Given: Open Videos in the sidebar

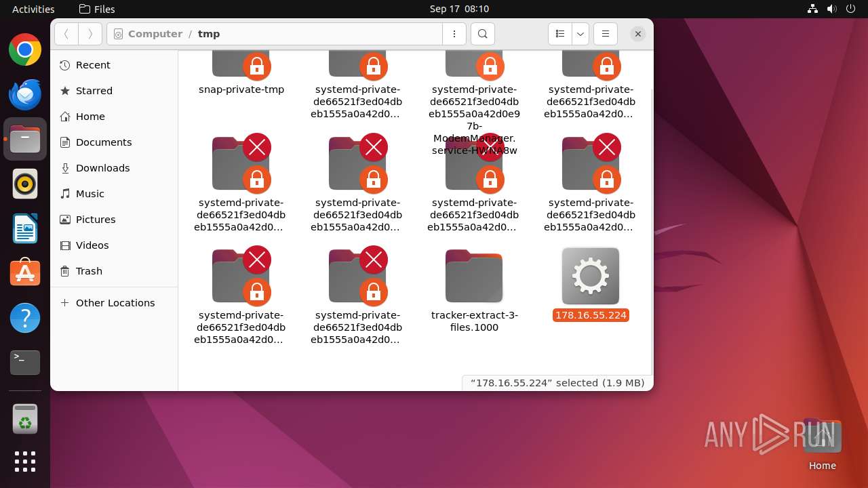Looking at the screenshot, I should point(114,245).
